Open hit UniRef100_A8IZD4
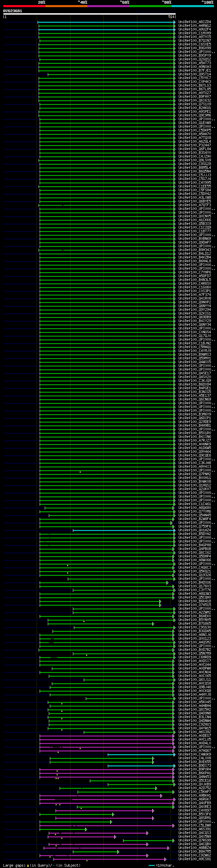This screenshot has height=868, width=217. 195,22
